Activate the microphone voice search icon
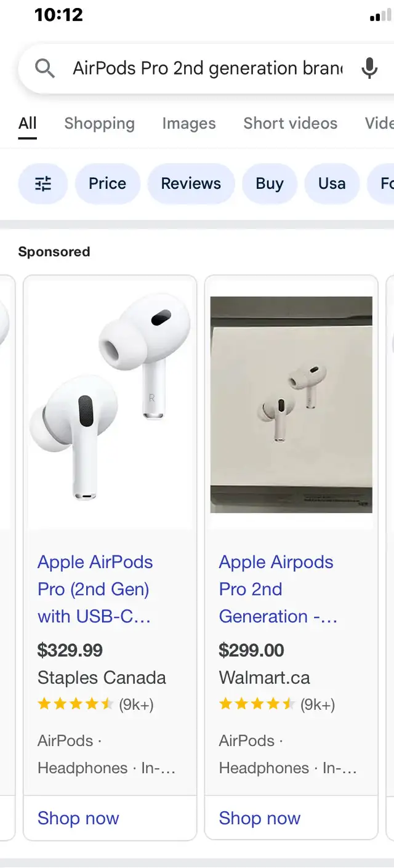The height and width of the screenshot is (868, 394). [x=369, y=68]
